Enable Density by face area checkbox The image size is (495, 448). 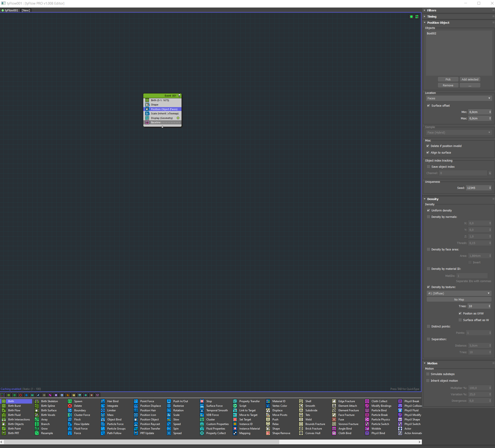click(428, 249)
